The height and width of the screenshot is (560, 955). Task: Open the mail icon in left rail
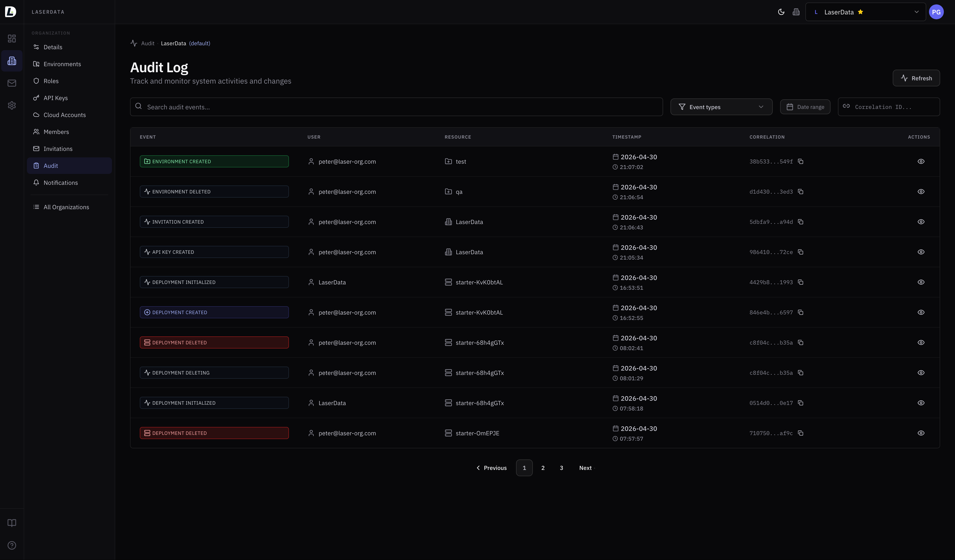coord(12,83)
